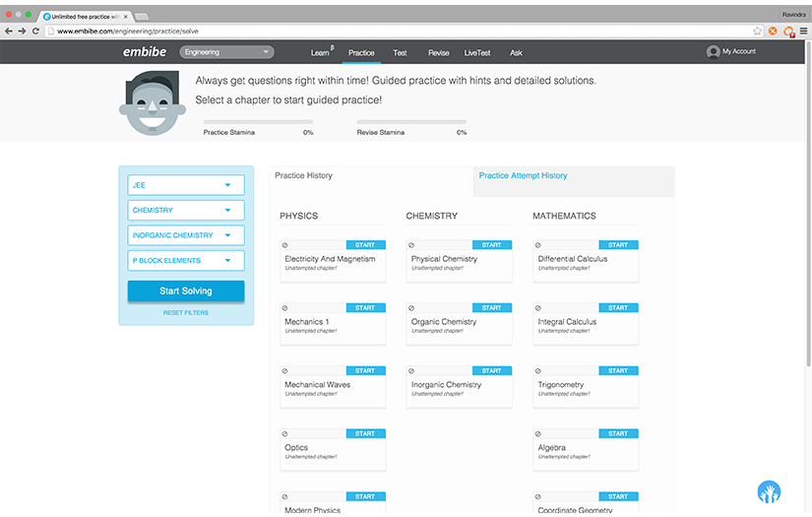
Task: Start the Algebra chapter
Action: [618, 433]
